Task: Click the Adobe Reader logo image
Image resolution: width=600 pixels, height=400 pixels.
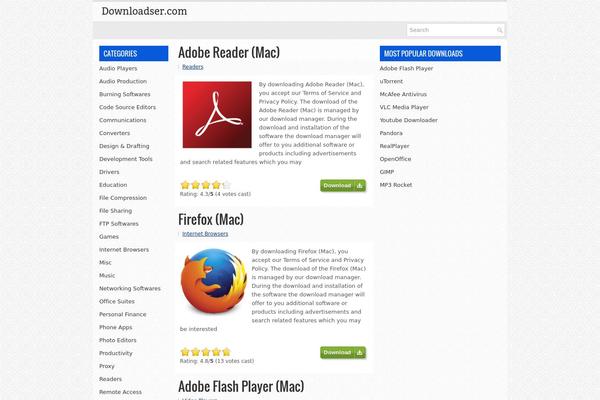Action: click(217, 114)
